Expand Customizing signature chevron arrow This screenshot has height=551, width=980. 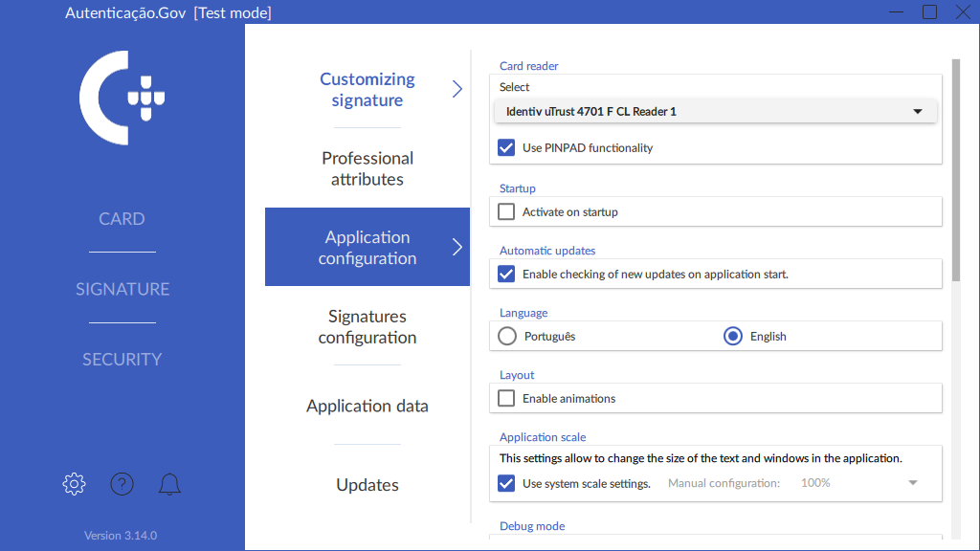pyautogui.click(x=457, y=89)
